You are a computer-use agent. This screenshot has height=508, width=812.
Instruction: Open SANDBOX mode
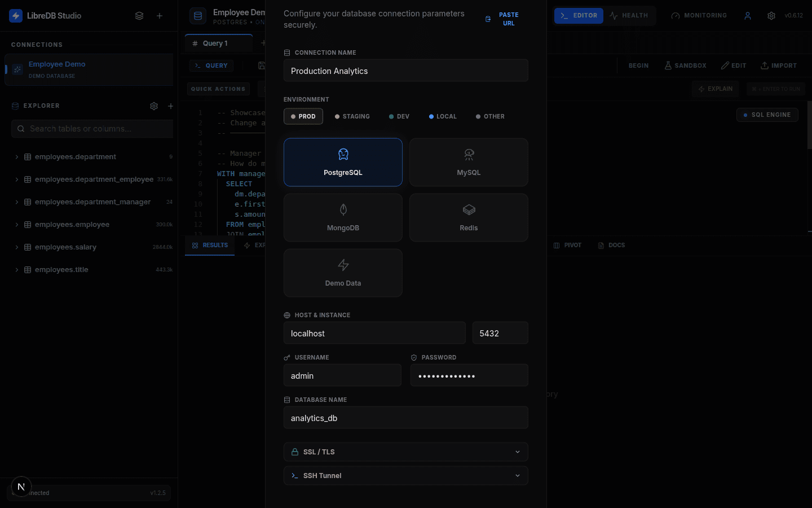(x=685, y=66)
